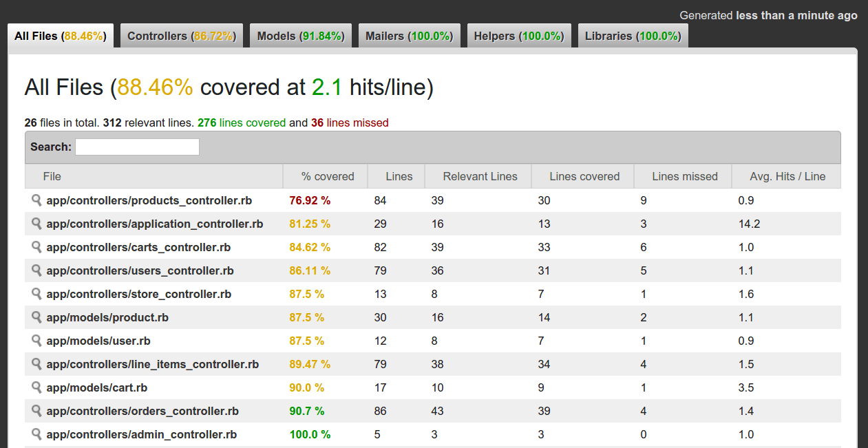Click '312 relevant lines' summary text
This screenshot has width=868, height=448.
[x=148, y=122]
